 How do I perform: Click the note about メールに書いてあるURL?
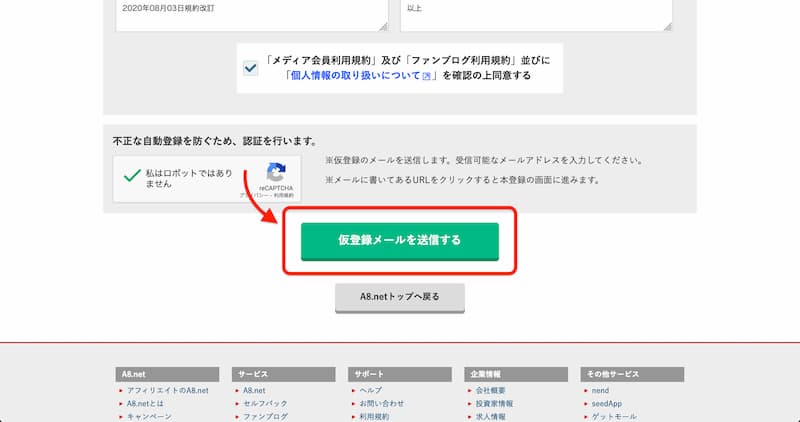pyautogui.click(x=462, y=180)
